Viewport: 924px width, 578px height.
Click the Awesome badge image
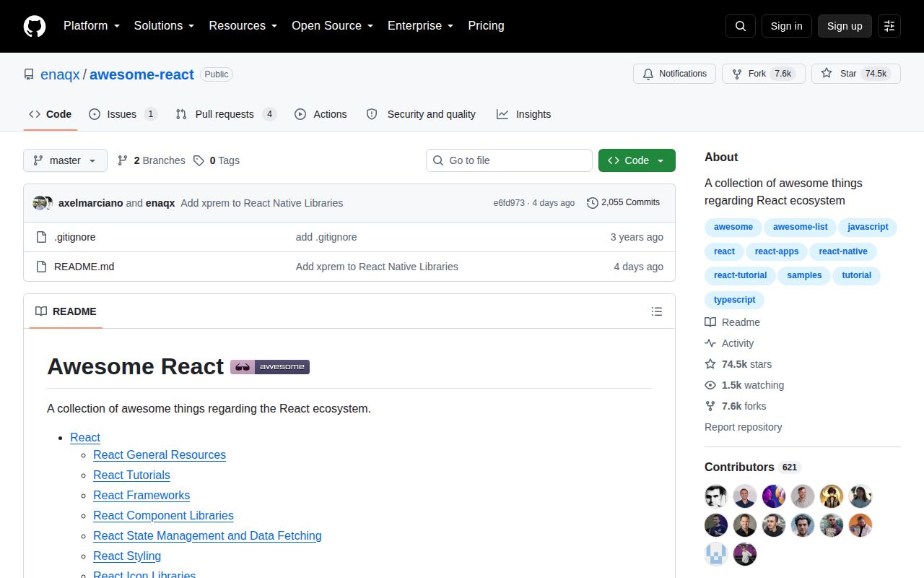pos(270,367)
